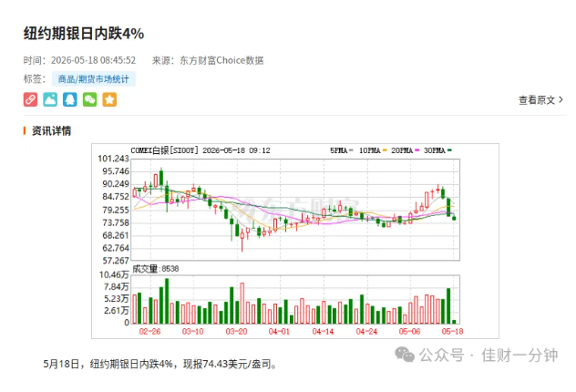Click the 10.46万 volume axis value
Image resolution: width=576 pixels, height=392 pixels.
[114, 274]
